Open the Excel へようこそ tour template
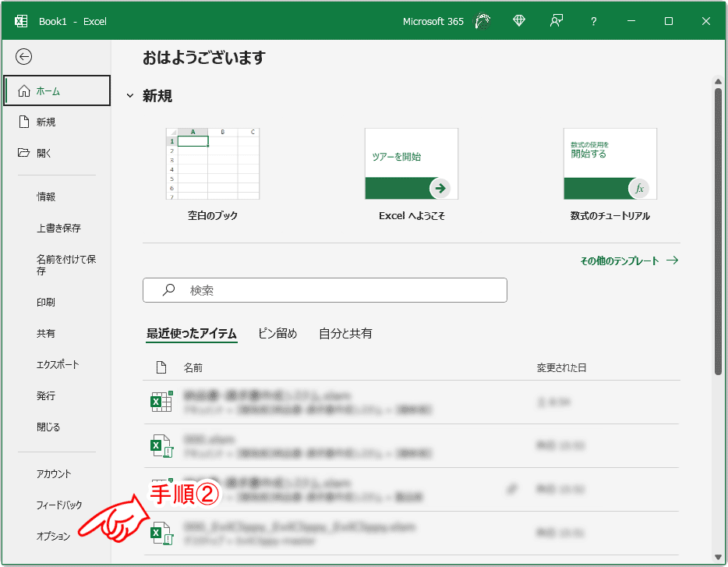 (x=412, y=164)
